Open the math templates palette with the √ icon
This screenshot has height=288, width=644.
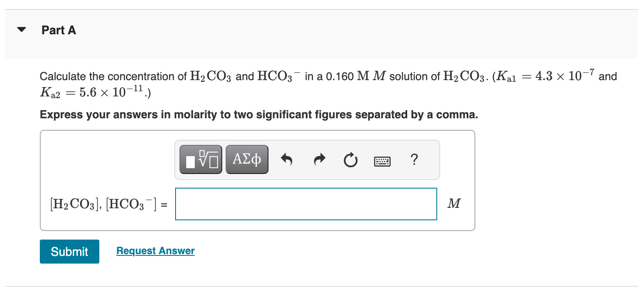[x=200, y=159]
